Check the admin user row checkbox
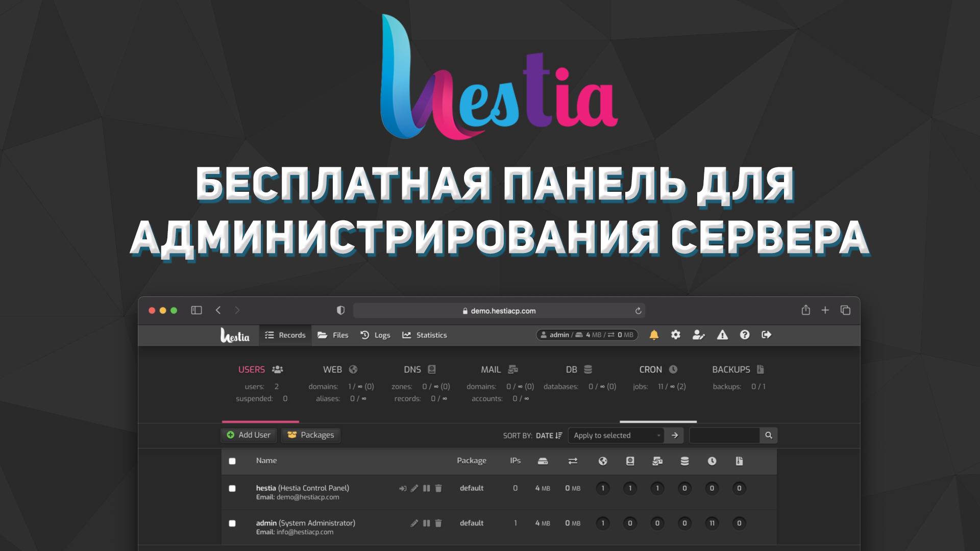The image size is (980, 551). tap(232, 523)
